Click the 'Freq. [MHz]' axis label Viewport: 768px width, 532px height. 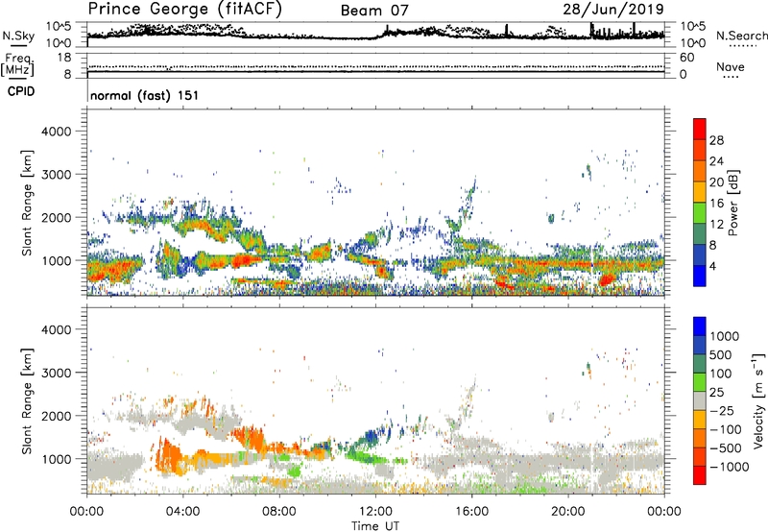[x=17, y=64]
